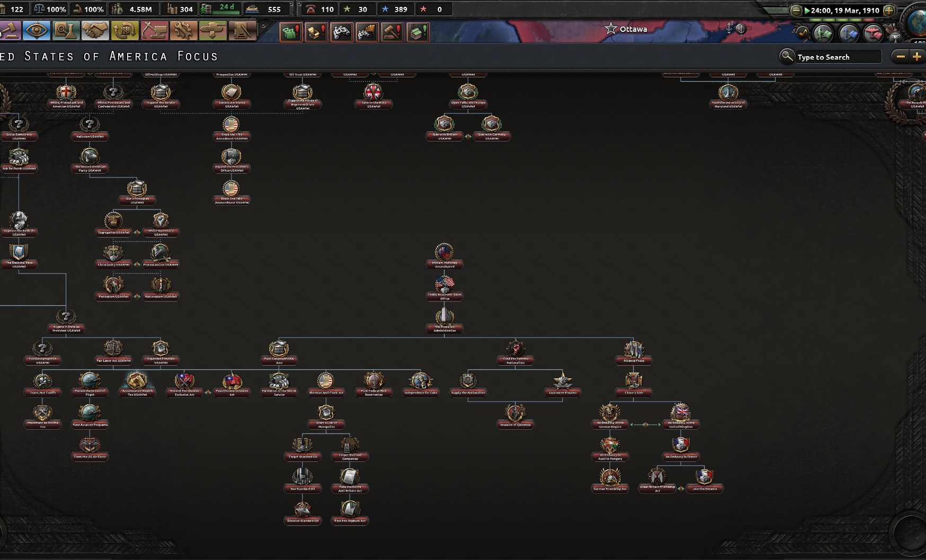
Task: Select the Dissolve Standard Oil focus
Action: coord(302,512)
